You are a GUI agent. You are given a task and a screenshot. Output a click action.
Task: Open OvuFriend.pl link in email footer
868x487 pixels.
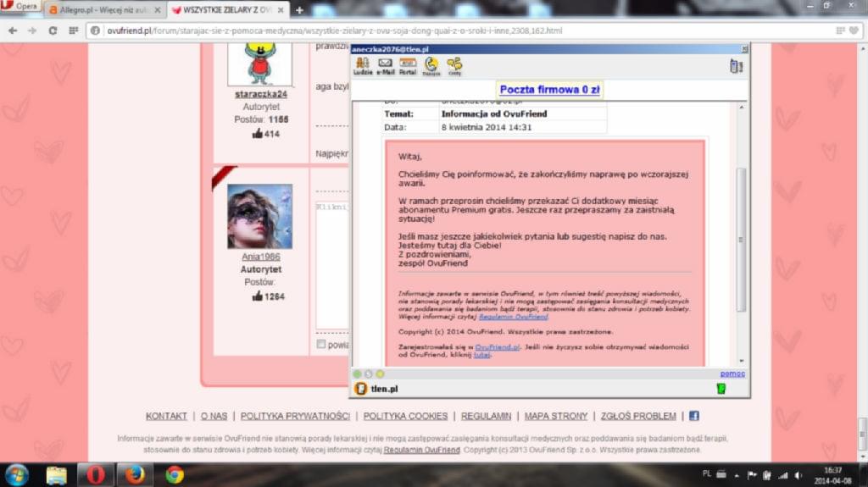pyautogui.click(x=497, y=347)
